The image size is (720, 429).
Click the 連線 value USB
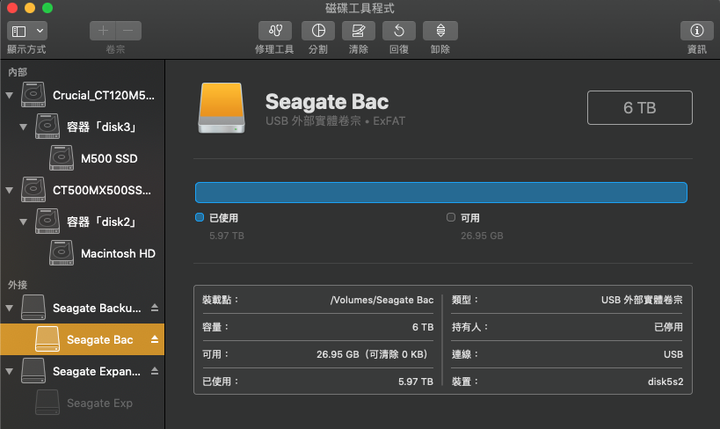click(x=673, y=355)
